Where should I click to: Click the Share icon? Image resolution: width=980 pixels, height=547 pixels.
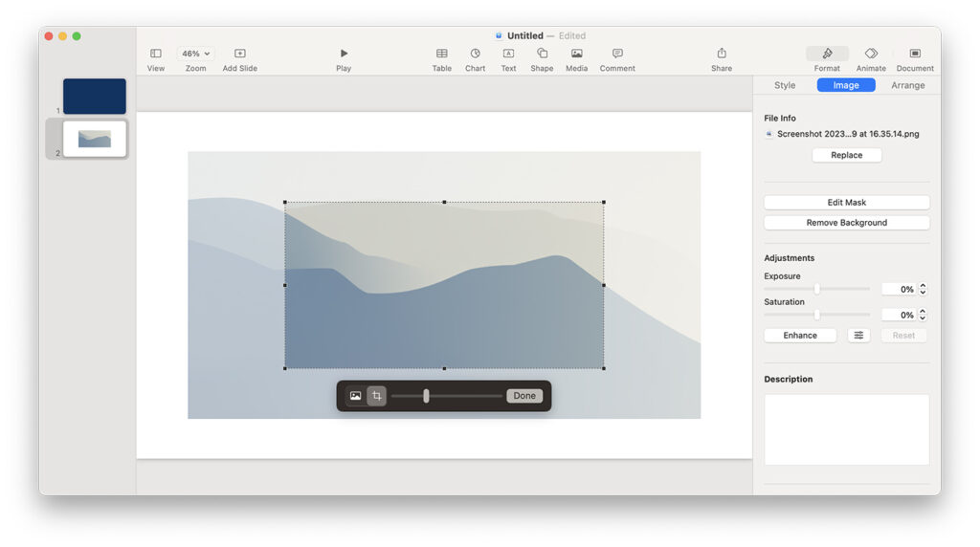point(722,54)
